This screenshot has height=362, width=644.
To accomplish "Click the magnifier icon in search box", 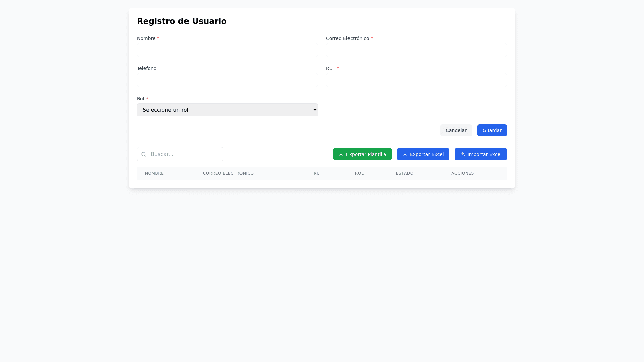I will (x=144, y=154).
